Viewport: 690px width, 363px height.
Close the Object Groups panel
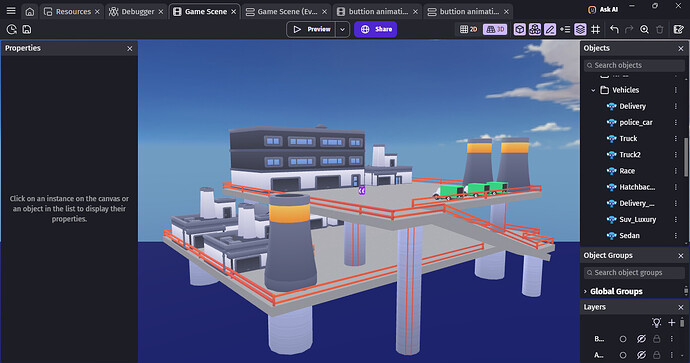point(681,256)
